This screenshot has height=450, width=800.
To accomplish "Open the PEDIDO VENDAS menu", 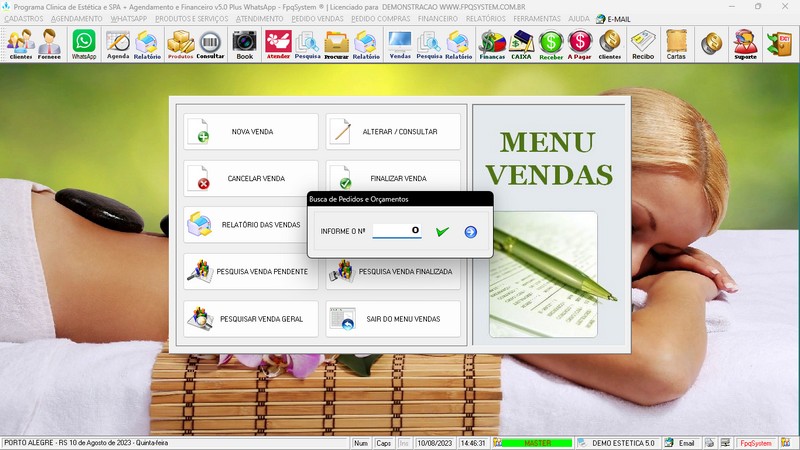I will pos(317,19).
